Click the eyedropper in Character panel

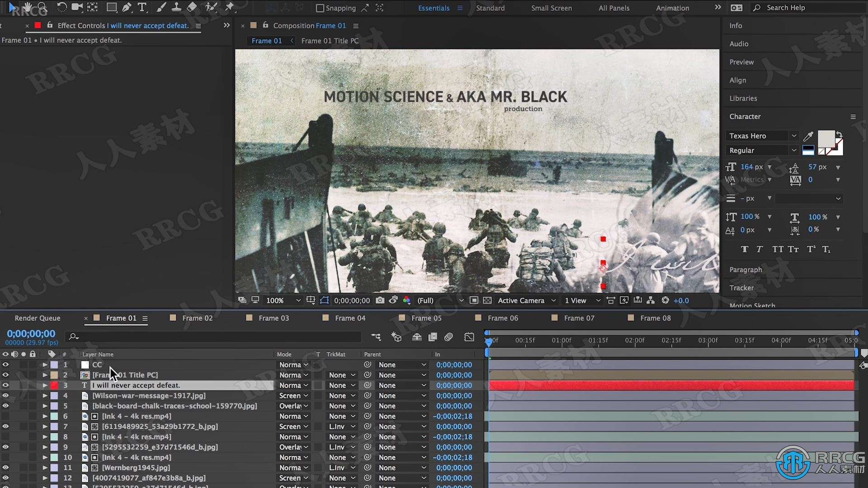[808, 136]
